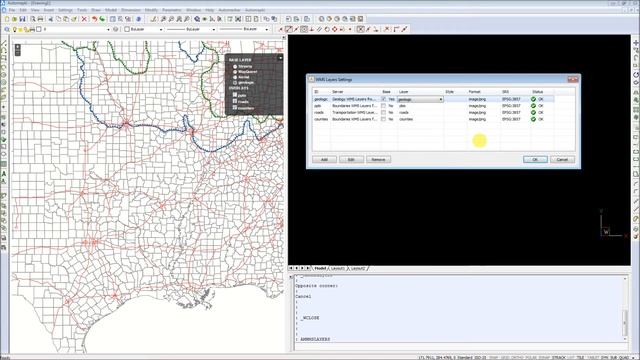Select the Aerial base layer radio
The height and width of the screenshot is (360, 640).
tap(235, 77)
